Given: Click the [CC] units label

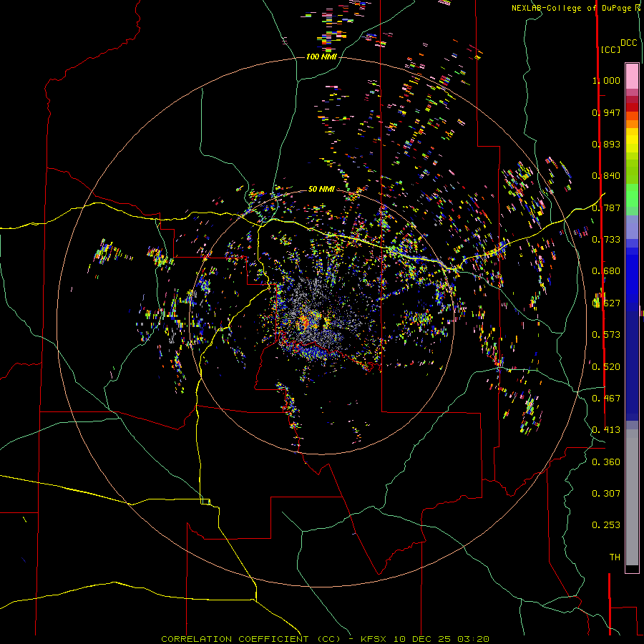Looking at the screenshot, I should coord(610,49).
